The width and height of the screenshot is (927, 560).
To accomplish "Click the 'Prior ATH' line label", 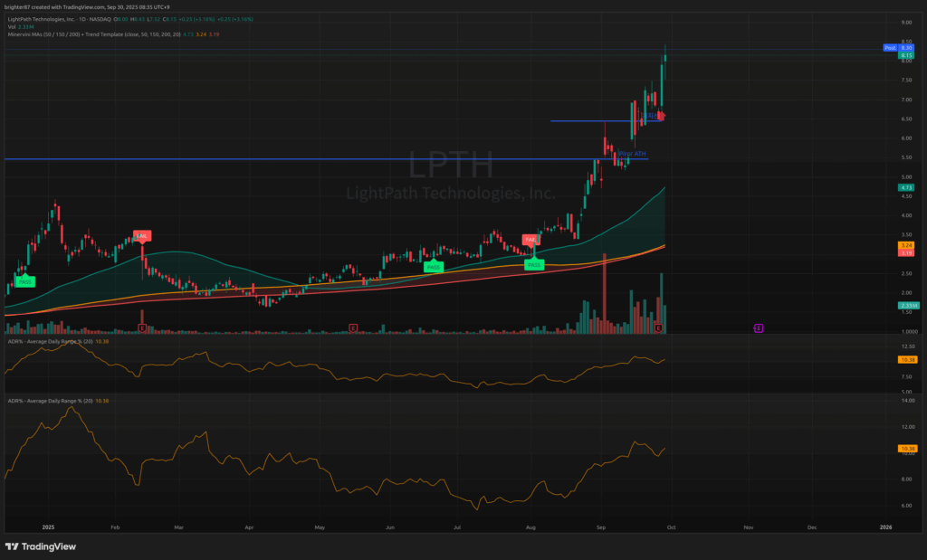I will 632,154.
